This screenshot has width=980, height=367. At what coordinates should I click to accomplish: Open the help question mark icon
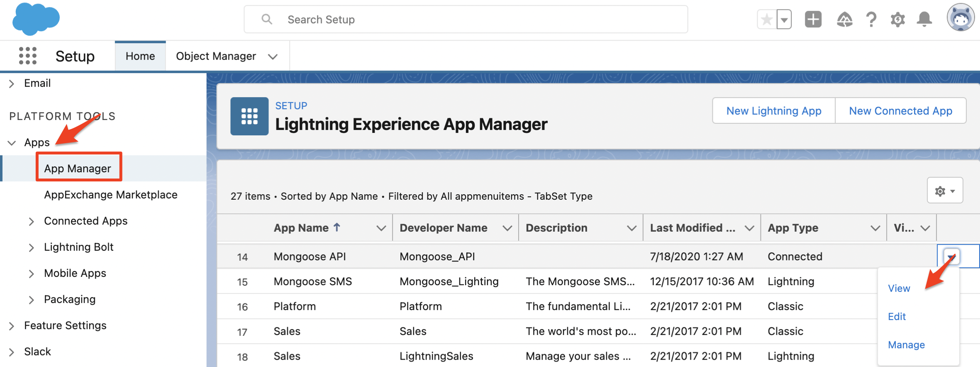coord(871,20)
